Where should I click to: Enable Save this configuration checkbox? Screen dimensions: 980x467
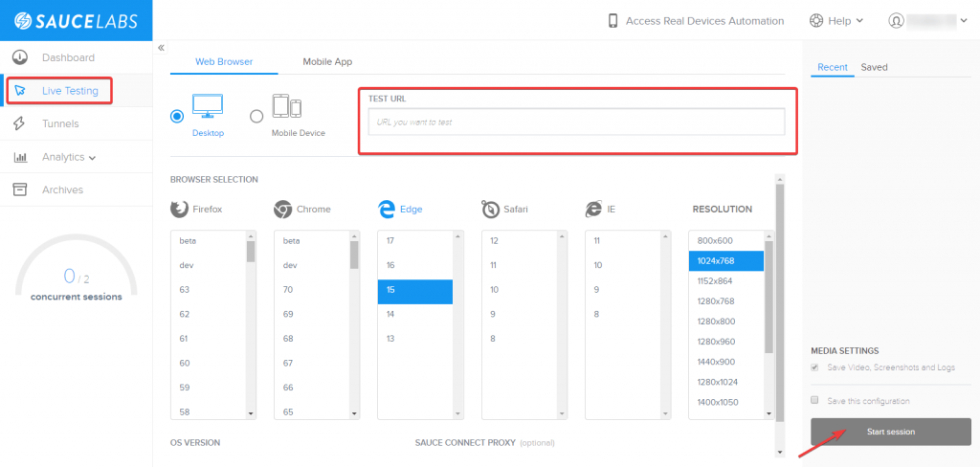click(814, 400)
